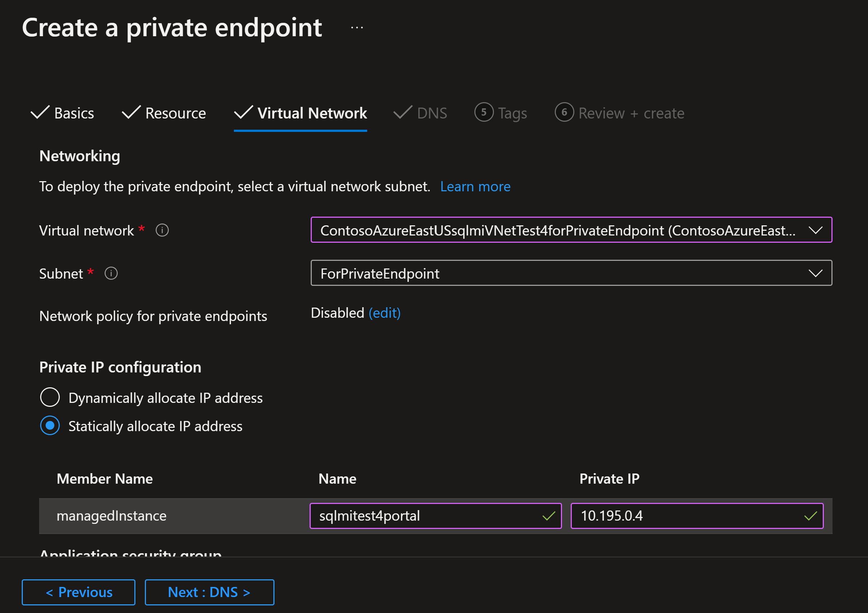Switch to the Resource tab
The height and width of the screenshot is (613, 868).
(175, 113)
